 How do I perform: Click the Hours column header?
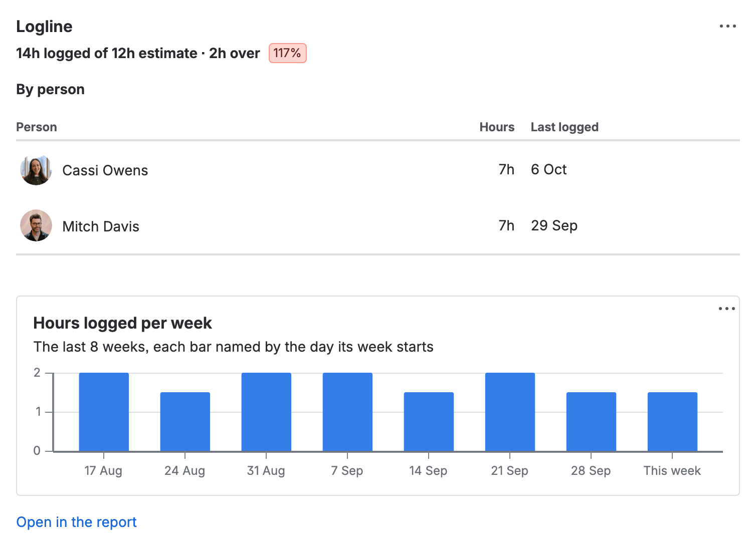click(497, 127)
